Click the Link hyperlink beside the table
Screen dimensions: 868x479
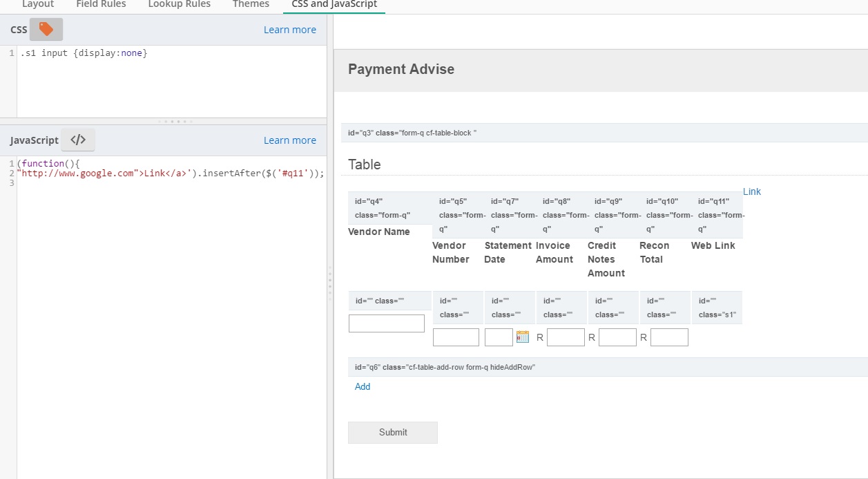[x=751, y=191]
